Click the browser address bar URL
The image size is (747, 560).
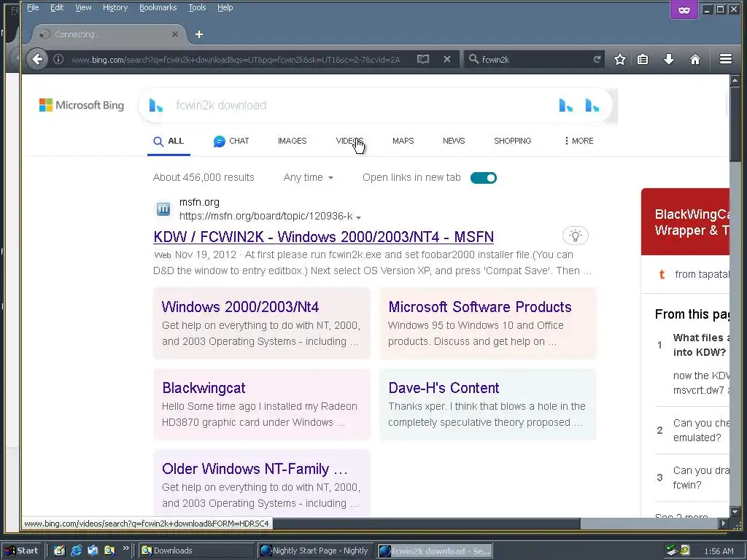[236, 60]
